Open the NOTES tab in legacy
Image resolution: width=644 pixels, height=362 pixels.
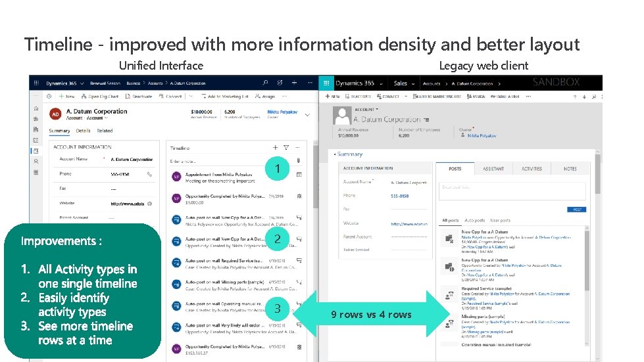point(570,168)
